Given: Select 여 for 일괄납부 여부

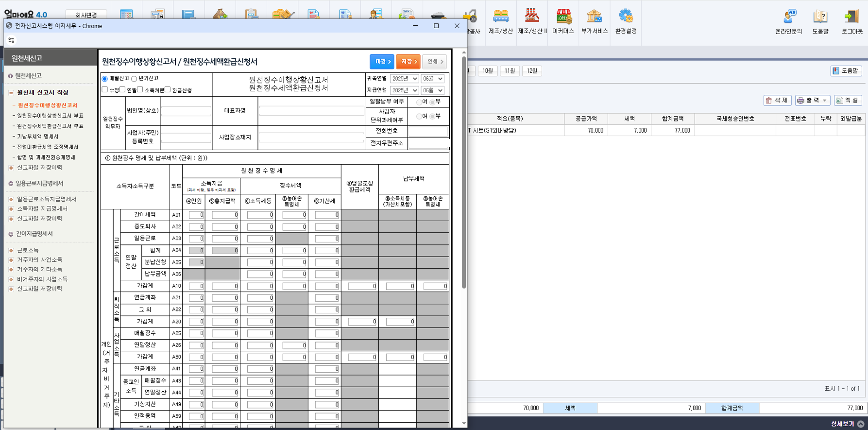Looking at the screenshot, I should (419, 102).
